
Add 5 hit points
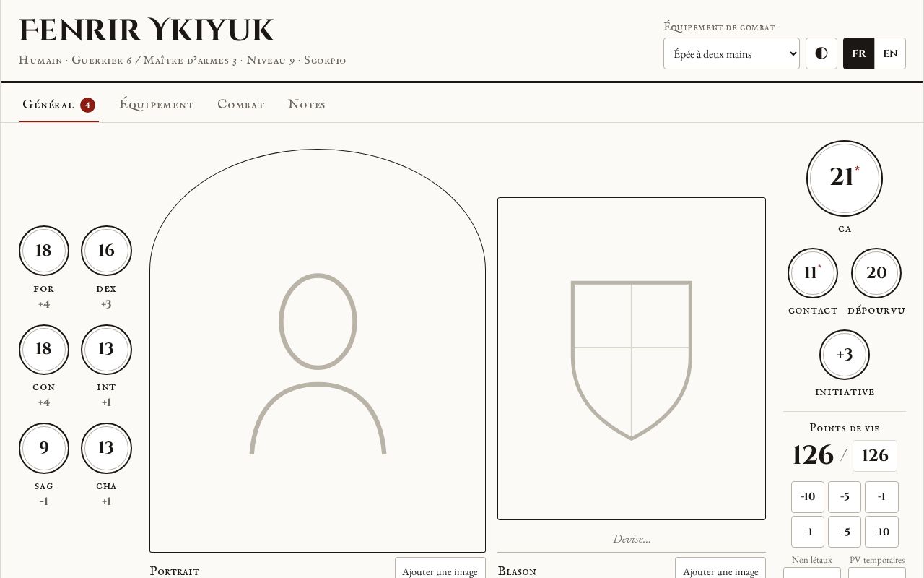(x=845, y=532)
